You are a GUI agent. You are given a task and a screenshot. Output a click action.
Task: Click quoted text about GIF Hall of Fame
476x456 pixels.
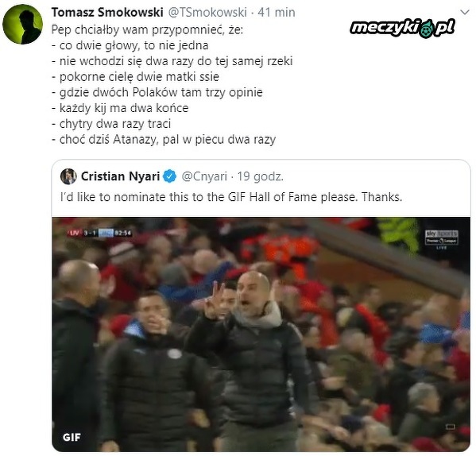point(231,197)
